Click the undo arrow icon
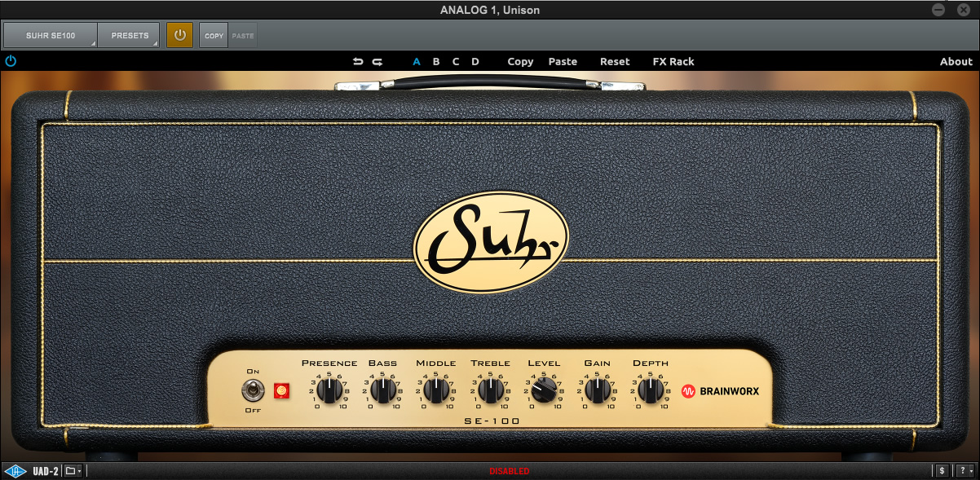The width and height of the screenshot is (980, 480). coord(358,61)
